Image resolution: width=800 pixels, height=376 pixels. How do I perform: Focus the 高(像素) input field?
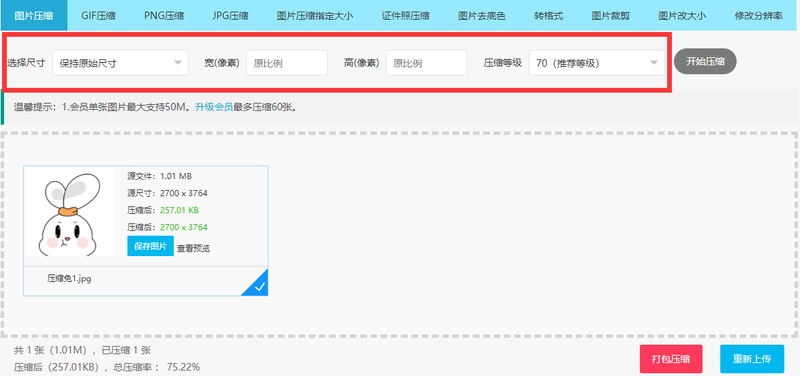click(427, 63)
